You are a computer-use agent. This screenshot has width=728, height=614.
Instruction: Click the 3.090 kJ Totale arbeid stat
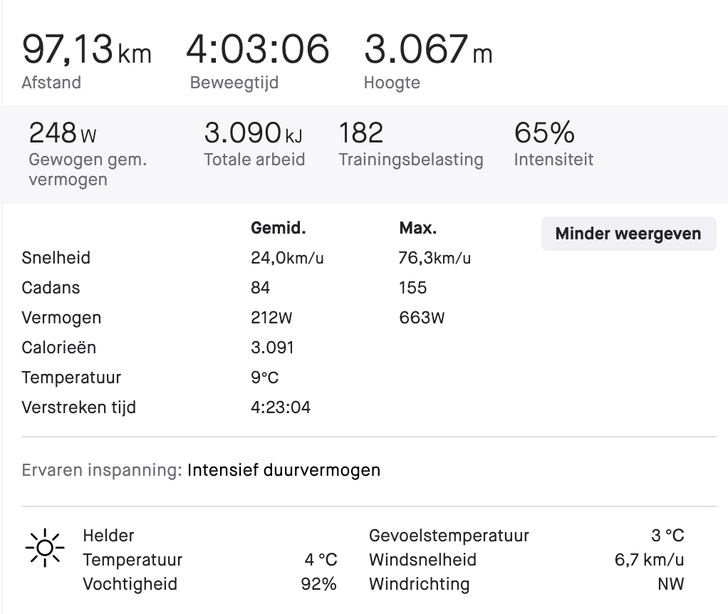pos(254,133)
